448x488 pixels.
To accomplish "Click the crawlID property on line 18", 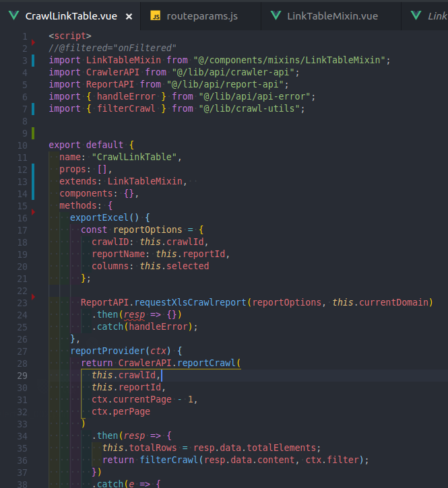I will point(110,242).
